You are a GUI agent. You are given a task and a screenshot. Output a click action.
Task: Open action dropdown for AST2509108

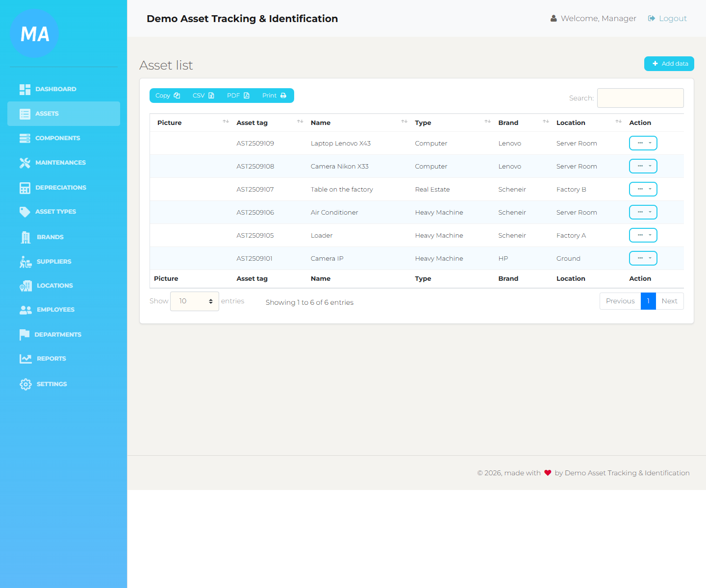643,166
